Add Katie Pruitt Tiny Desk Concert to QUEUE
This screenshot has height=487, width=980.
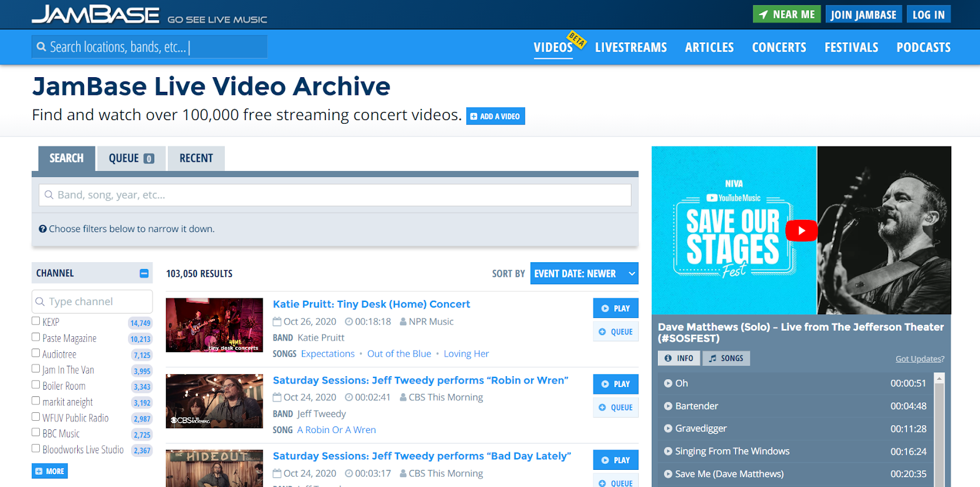pos(616,331)
